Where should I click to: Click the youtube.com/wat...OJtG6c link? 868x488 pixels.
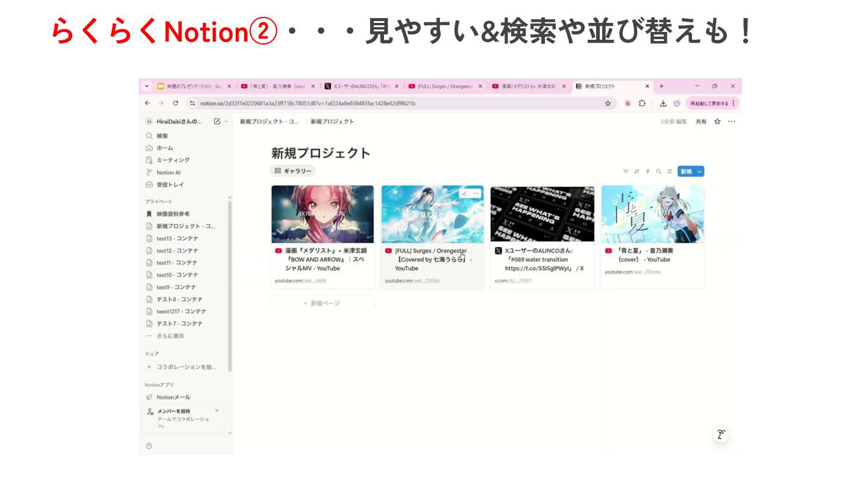pos(413,281)
